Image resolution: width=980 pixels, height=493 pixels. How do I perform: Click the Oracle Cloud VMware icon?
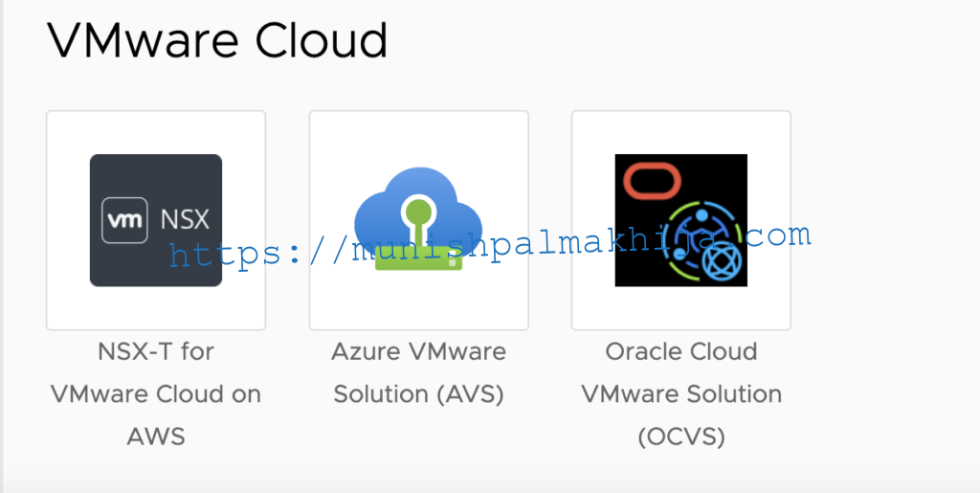click(x=680, y=220)
